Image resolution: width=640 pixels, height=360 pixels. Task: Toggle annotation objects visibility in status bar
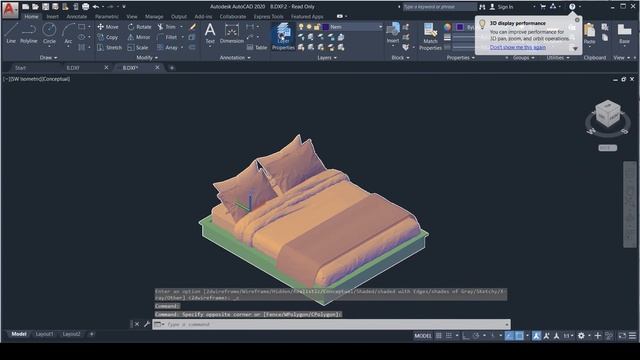click(x=536, y=336)
